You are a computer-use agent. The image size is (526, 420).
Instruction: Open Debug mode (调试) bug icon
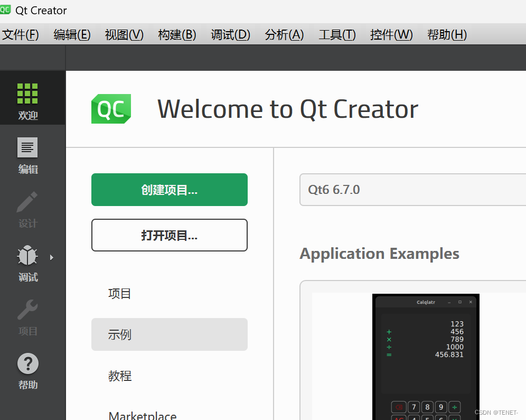tap(27, 255)
